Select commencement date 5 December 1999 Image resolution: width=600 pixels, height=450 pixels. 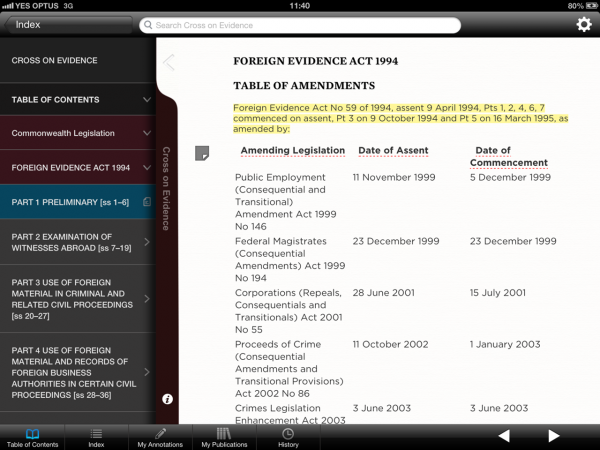510,177
